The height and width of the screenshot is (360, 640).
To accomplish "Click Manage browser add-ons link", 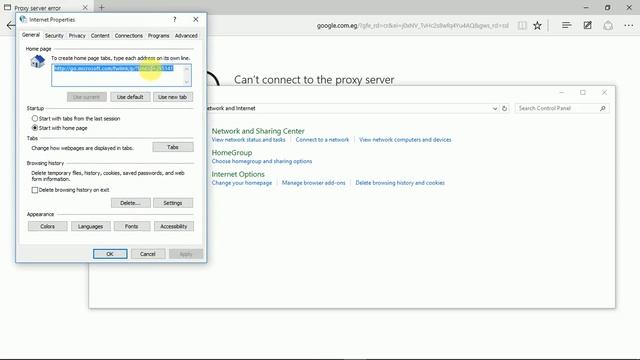I will [x=313, y=183].
